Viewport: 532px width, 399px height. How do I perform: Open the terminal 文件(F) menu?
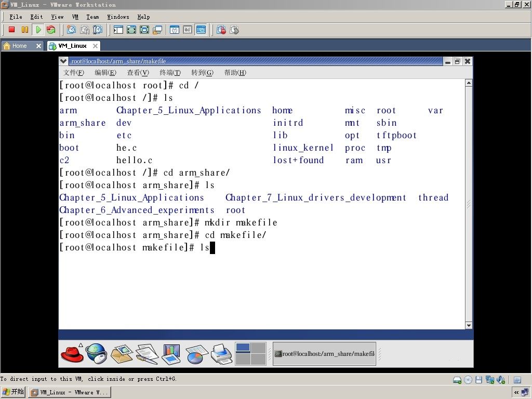point(74,73)
